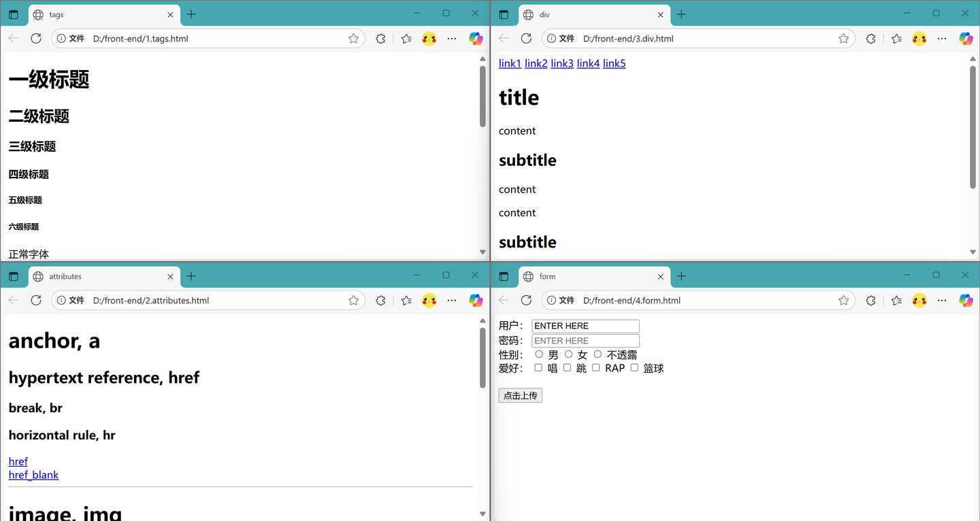980x521 pixels.
Task: Check the RAP hobby checkbox
Action: [595, 368]
